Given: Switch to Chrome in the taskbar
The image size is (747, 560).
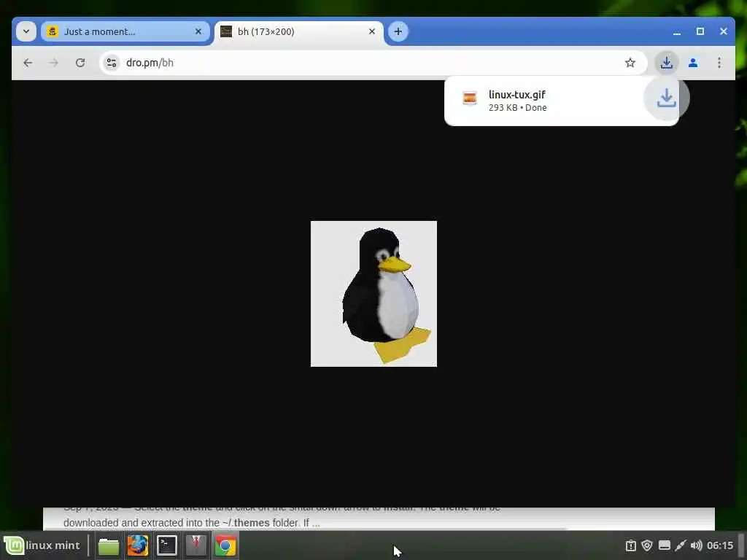Looking at the screenshot, I should point(225,545).
